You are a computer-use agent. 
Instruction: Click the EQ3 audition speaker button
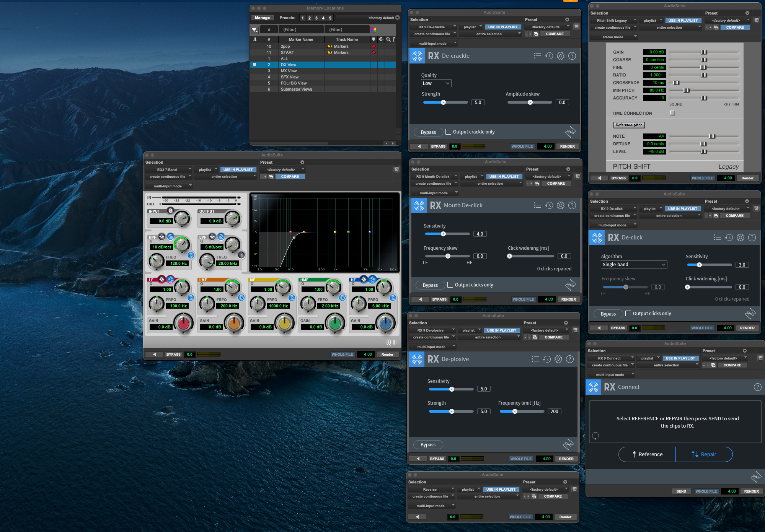154,355
